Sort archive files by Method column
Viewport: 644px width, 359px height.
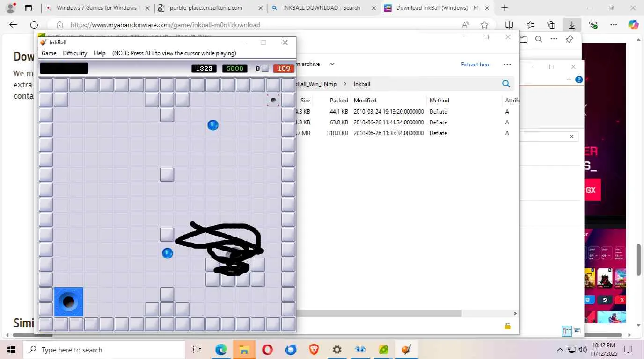pyautogui.click(x=439, y=101)
